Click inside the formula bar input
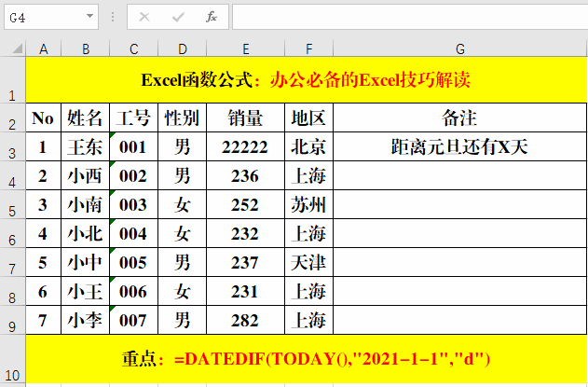The height and width of the screenshot is (387, 588). click(x=410, y=17)
